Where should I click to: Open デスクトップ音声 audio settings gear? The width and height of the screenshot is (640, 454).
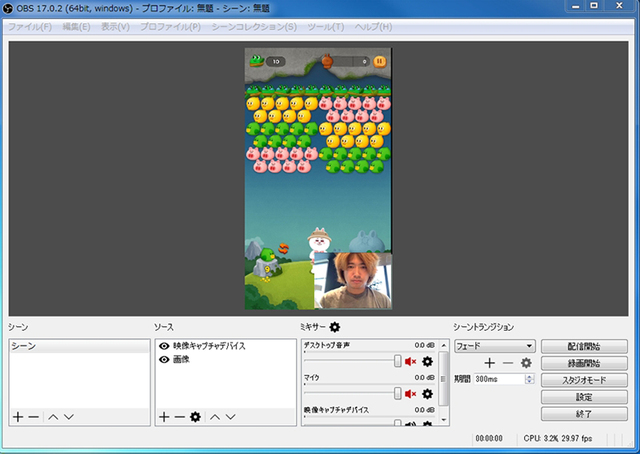click(x=427, y=361)
